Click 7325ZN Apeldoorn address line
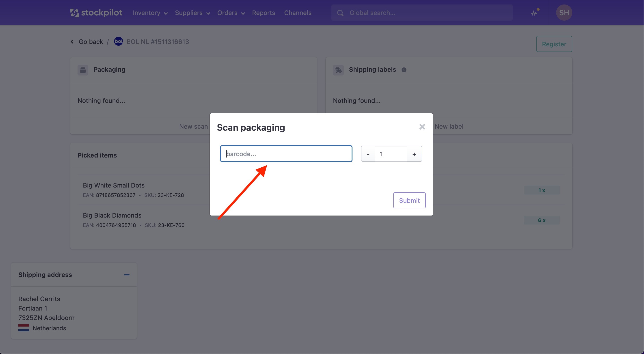 (x=47, y=318)
